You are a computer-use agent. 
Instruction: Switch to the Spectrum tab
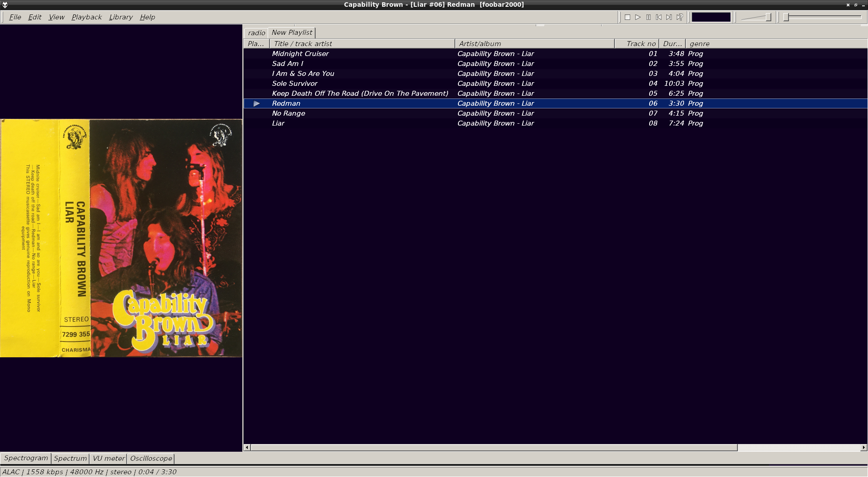[70, 458]
